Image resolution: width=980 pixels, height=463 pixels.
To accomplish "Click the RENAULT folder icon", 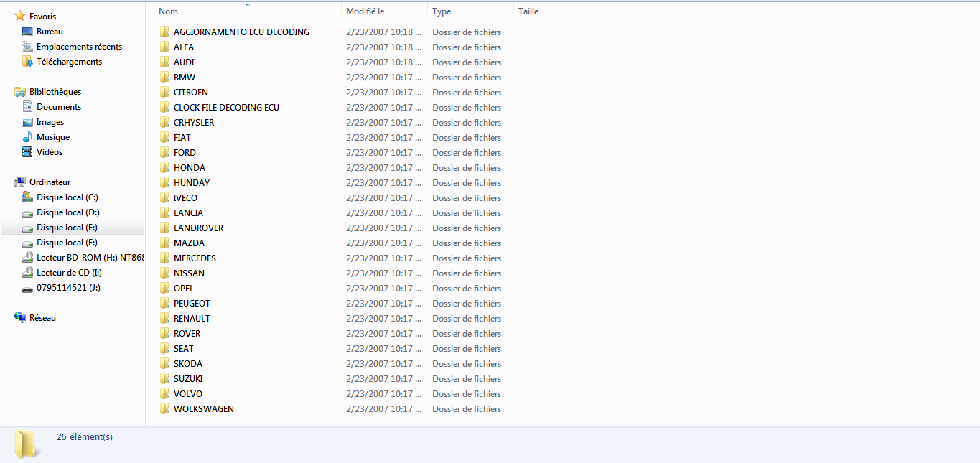I will [x=164, y=318].
